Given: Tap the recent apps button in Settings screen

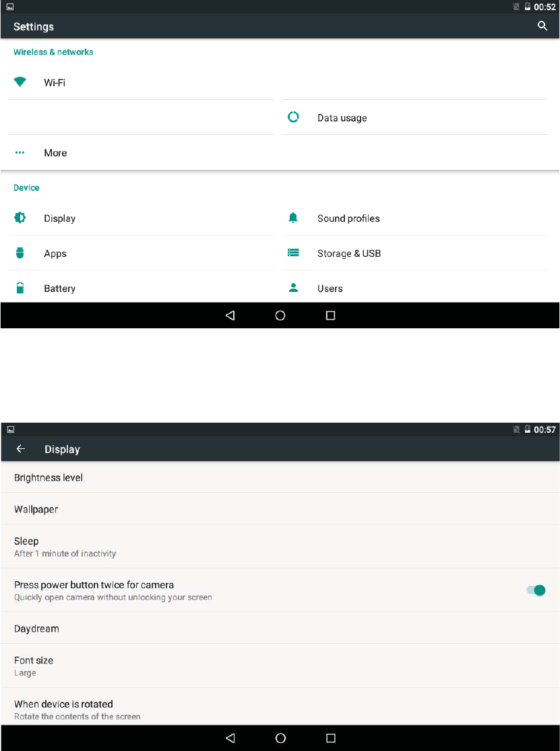Looking at the screenshot, I should pos(330,315).
